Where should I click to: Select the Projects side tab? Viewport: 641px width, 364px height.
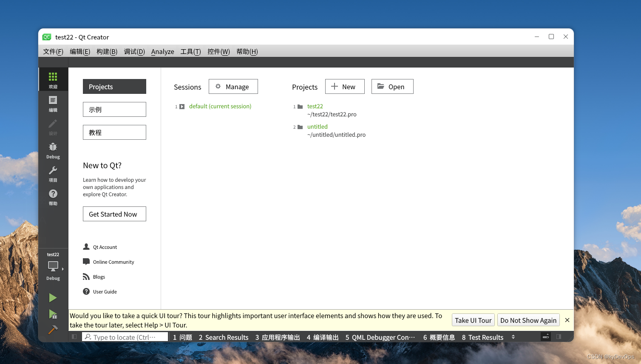[114, 87]
